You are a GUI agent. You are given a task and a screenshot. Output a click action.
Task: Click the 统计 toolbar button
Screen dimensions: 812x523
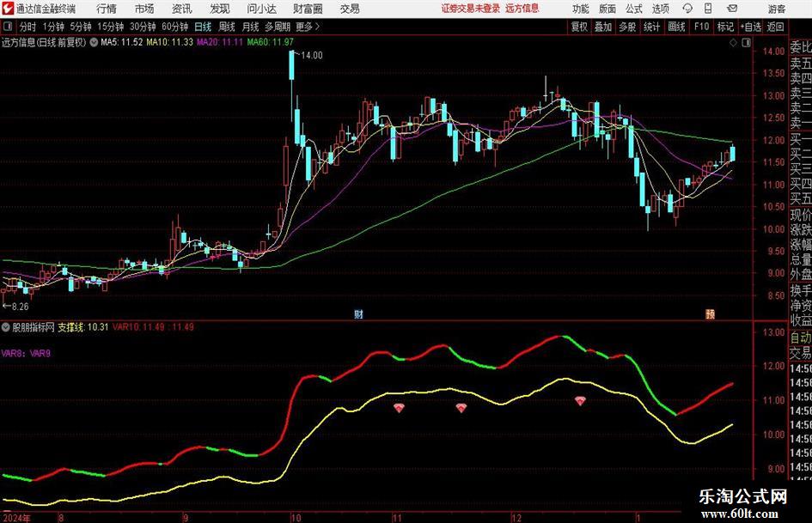tap(651, 27)
